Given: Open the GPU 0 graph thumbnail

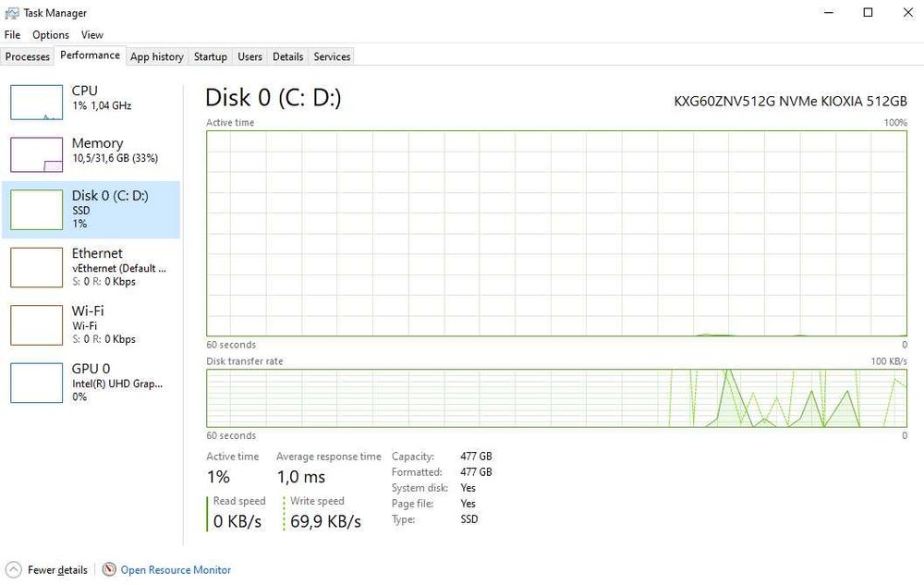Looking at the screenshot, I should [36, 382].
